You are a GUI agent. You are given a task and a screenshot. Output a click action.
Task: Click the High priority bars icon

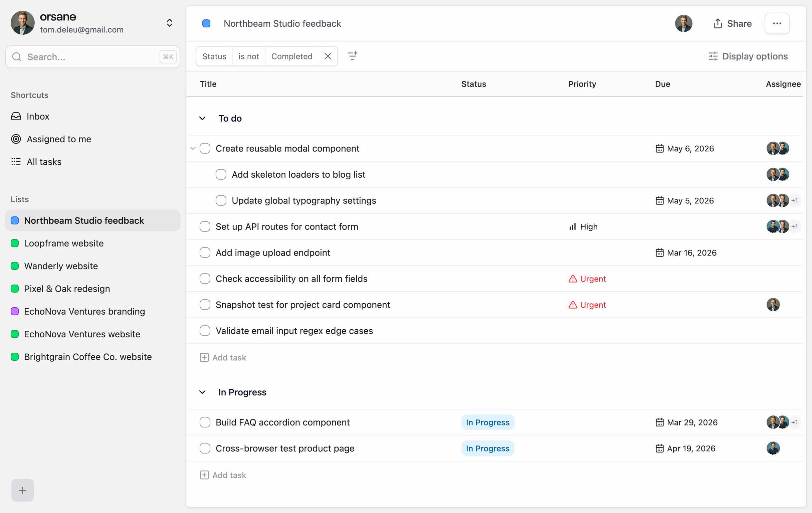pos(573,227)
